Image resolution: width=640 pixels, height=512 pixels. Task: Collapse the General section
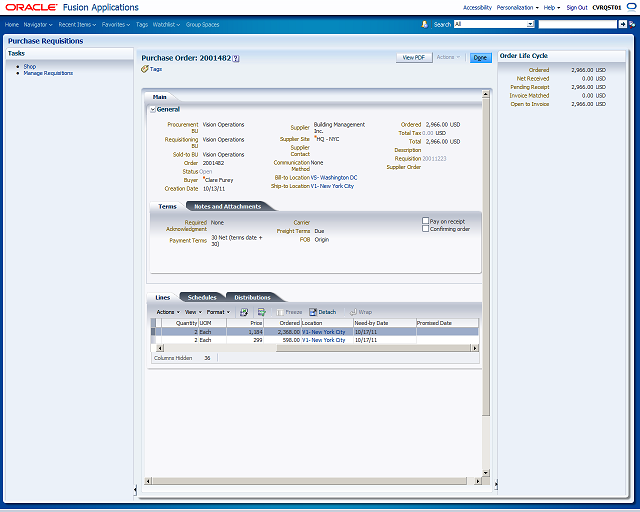[153, 109]
